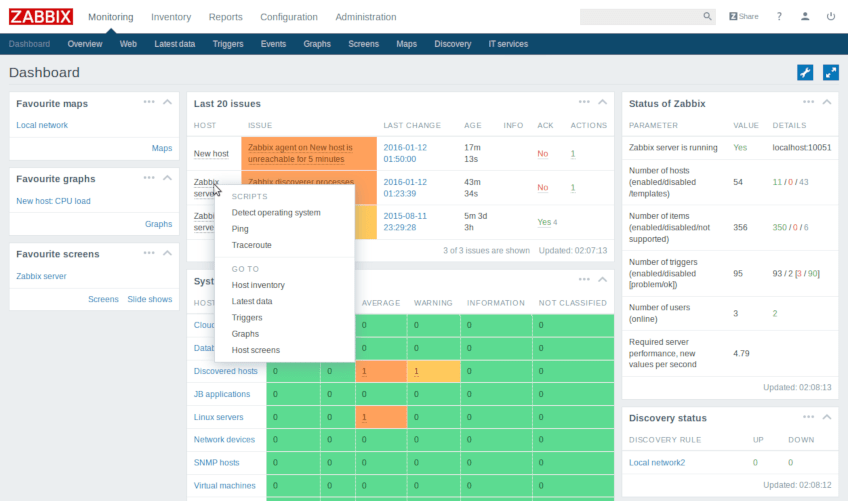Viewport: 848px width, 501px height.
Task: Click the power sign-out icon
Action: pos(831,16)
